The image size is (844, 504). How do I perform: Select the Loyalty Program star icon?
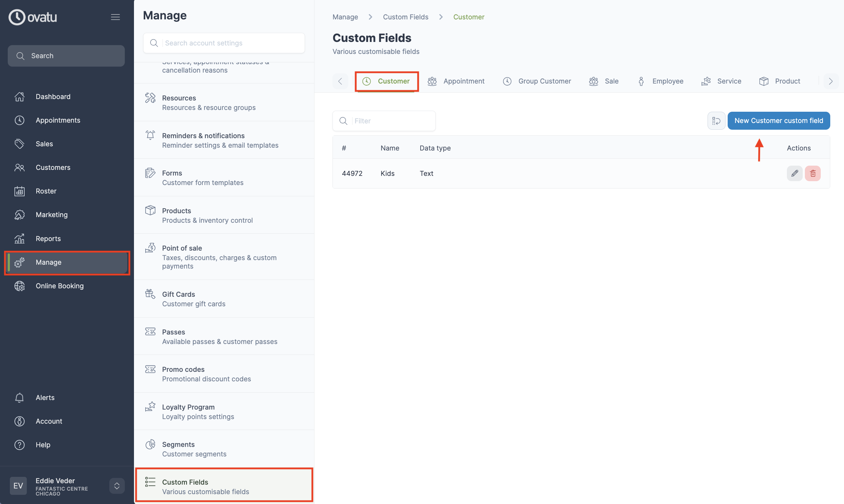[x=150, y=407]
